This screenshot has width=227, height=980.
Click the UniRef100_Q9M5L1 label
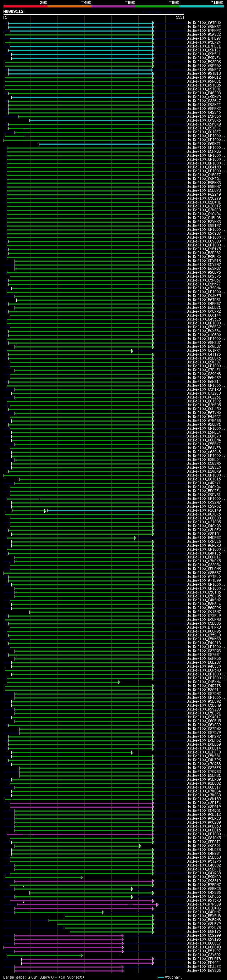point(203,54)
